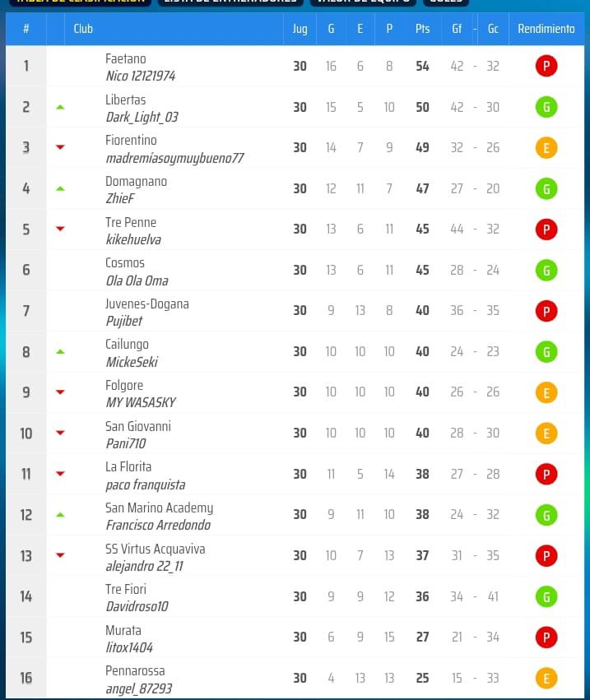Click the green up arrow beside Cailungo

pos(59,352)
